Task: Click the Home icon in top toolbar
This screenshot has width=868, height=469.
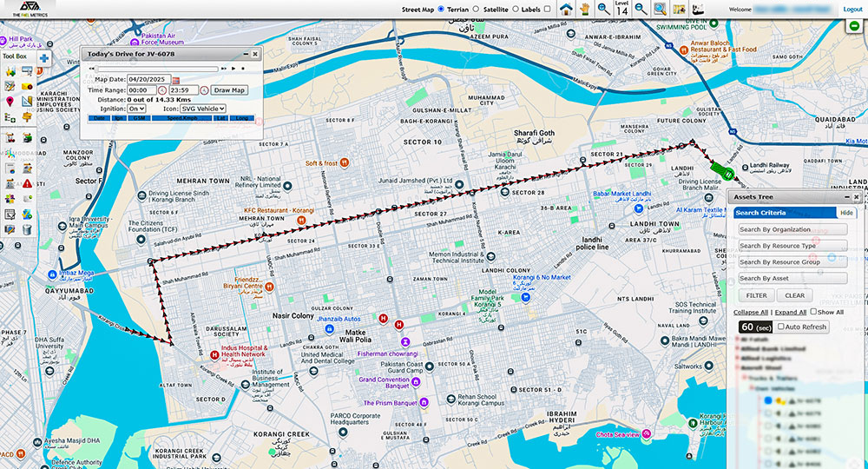Action: point(566,9)
